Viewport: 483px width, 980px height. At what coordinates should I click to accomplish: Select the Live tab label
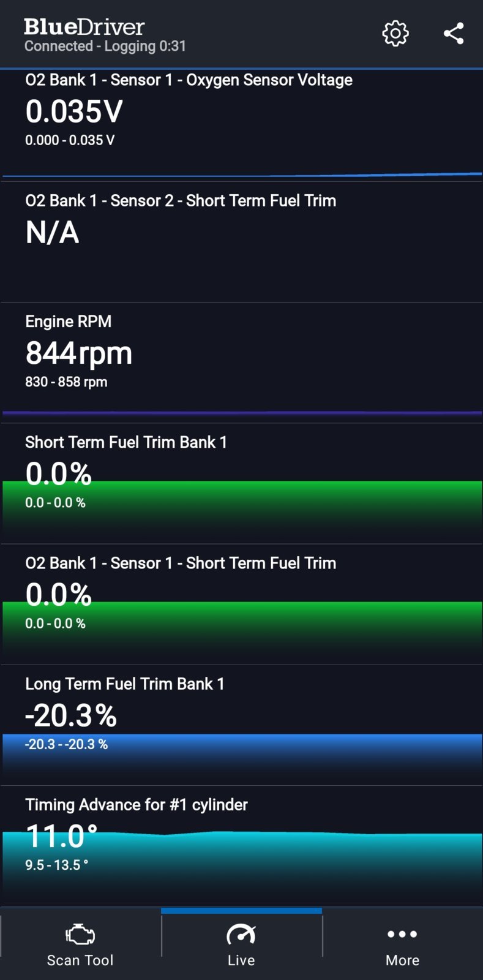pyautogui.click(x=241, y=960)
